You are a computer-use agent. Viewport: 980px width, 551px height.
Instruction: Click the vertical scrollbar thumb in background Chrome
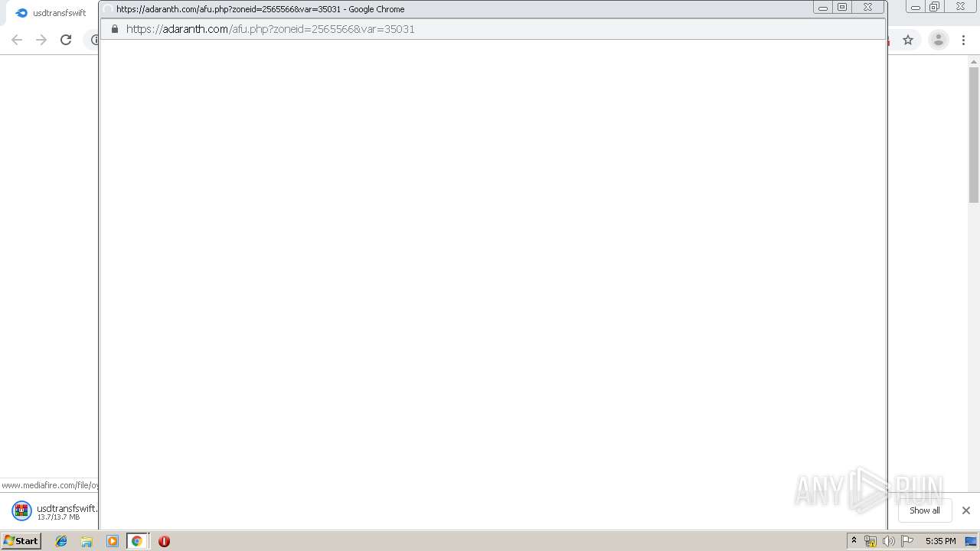(974, 135)
